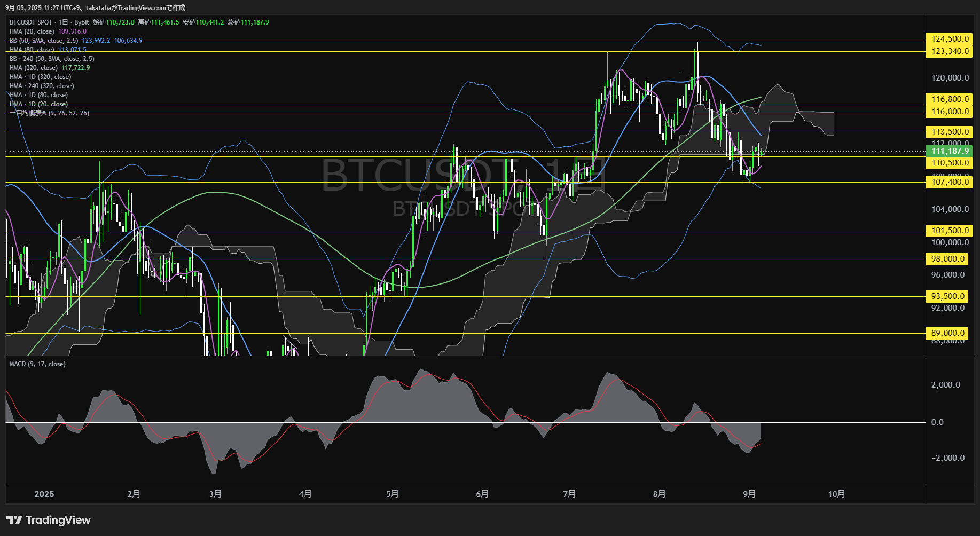Viewport: 980px width, 536px height.
Task: Select the HMA (20, close) indicator legend
Action: pos(32,31)
